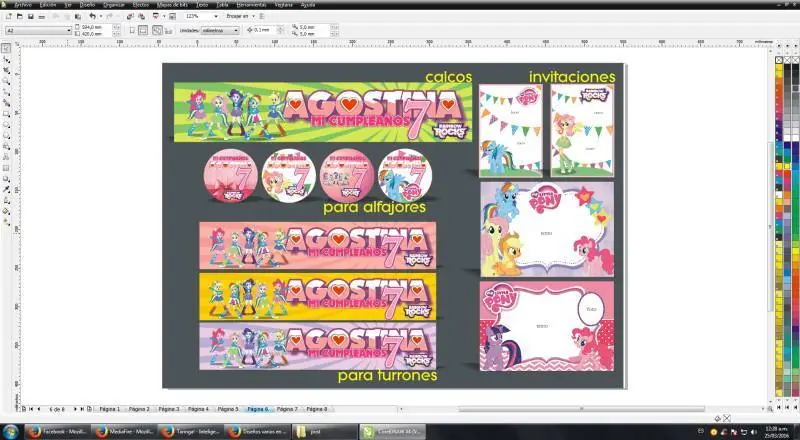Open the Texto menu
The width and height of the screenshot is (800, 440).
(202, 5)
